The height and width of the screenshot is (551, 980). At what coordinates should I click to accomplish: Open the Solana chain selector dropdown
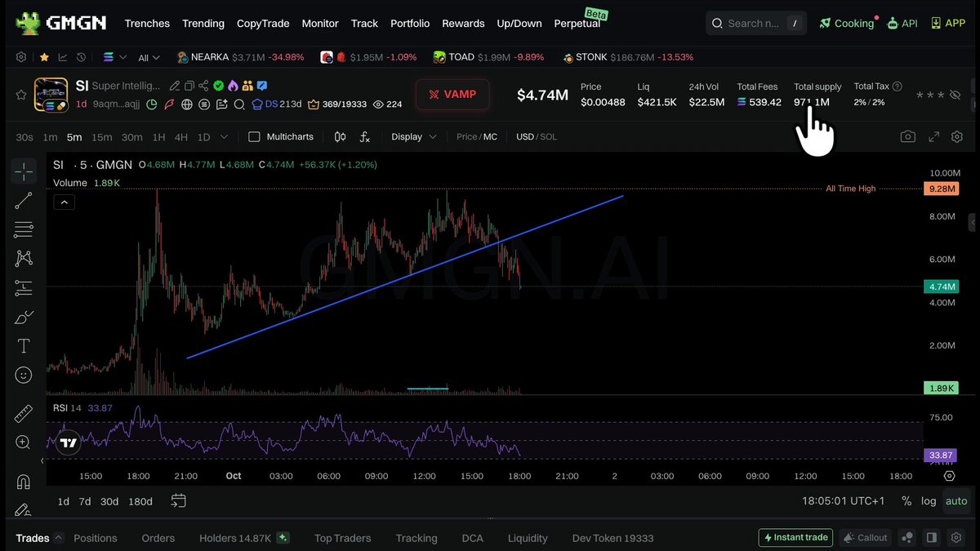[x=115, y=57]
